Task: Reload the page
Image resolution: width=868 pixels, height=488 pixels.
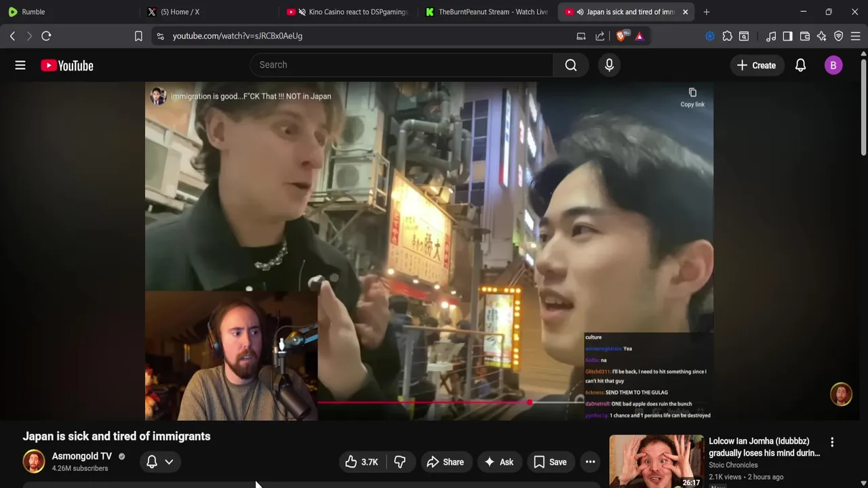Action: click(46, 36)
